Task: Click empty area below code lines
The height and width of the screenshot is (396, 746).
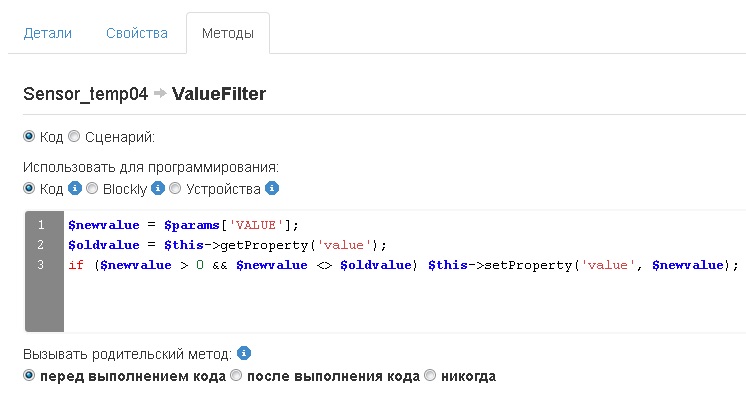Action: click(x=404, y=303)
